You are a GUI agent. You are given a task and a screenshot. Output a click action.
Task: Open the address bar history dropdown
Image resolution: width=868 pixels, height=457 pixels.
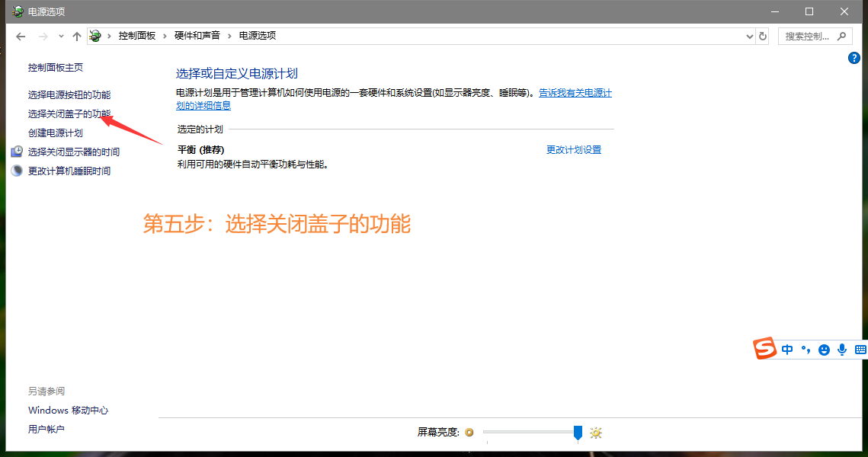[749, 36]
